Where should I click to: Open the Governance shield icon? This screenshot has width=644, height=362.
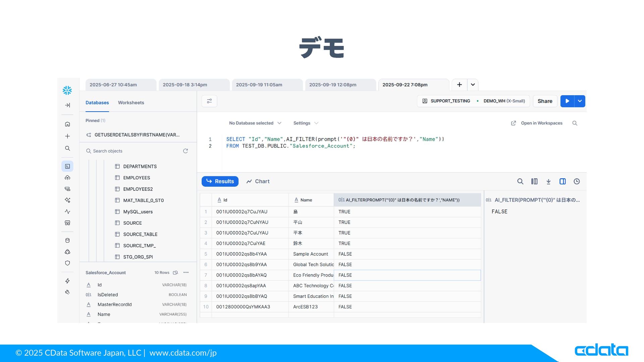pyautogui.click(x=67, y=263)
